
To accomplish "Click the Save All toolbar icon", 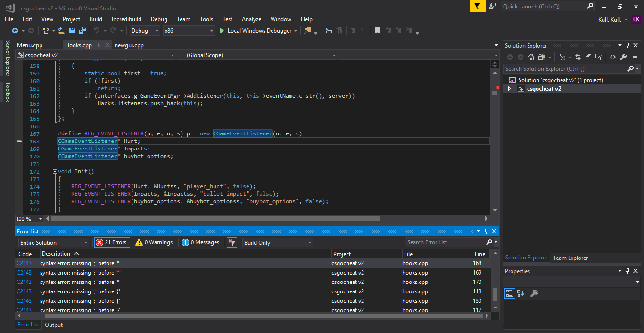I will pos(83,31).
